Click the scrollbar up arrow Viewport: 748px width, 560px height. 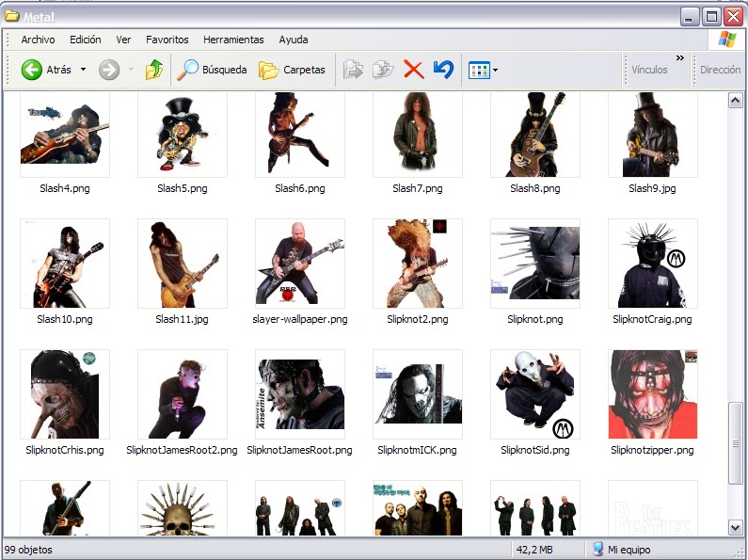coord(735,100)
